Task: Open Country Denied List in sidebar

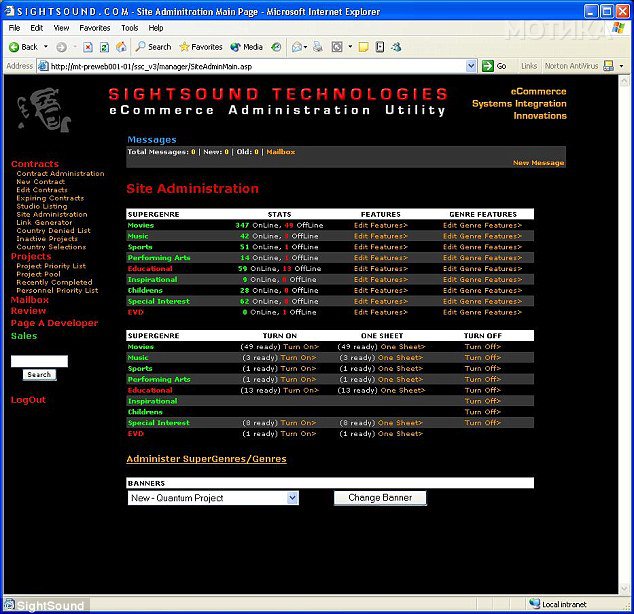Action: [53, 230]
